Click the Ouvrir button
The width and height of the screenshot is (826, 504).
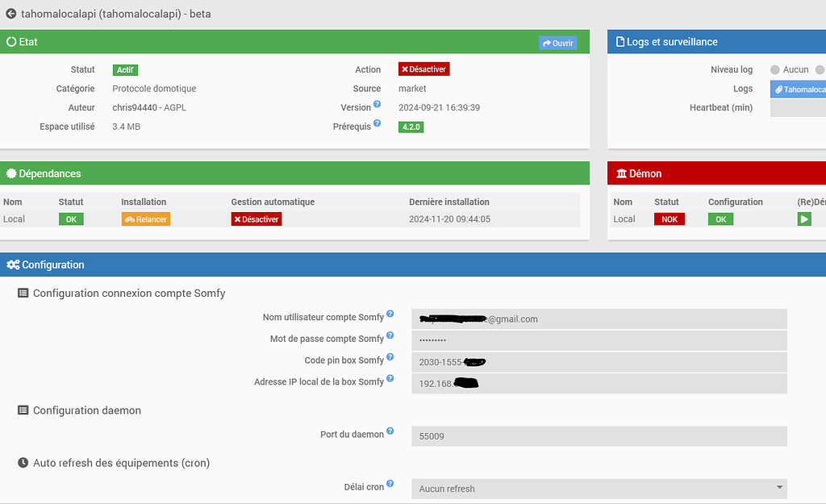tap(557, 42)
